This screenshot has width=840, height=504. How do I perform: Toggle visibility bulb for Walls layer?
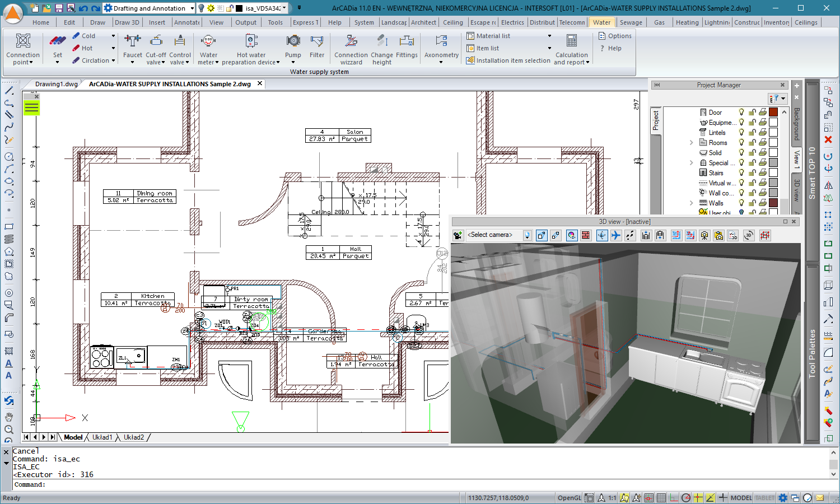tap(741, 203)
